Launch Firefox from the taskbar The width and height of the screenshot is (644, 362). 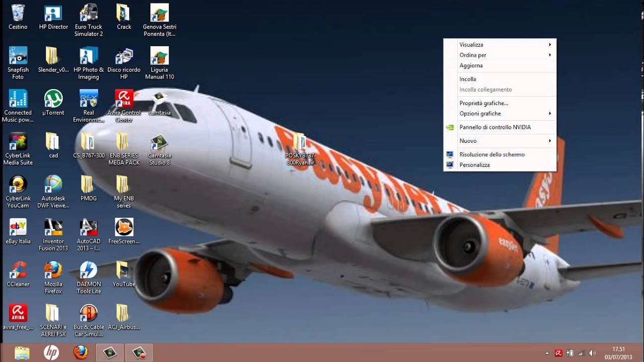coord(80,353)
